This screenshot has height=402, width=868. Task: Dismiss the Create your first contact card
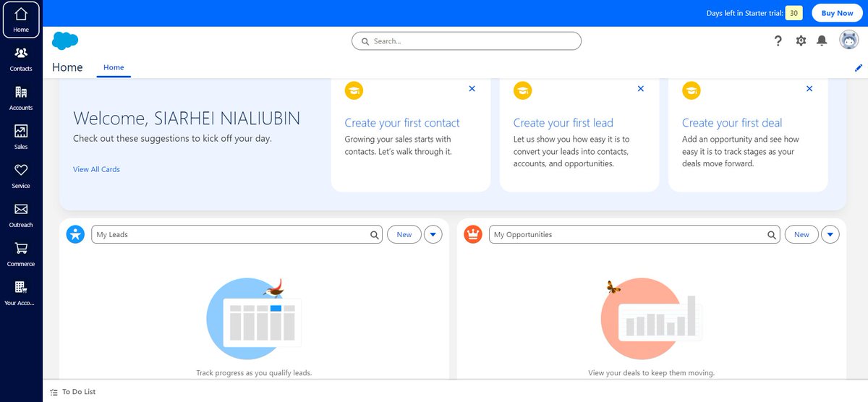472,88
